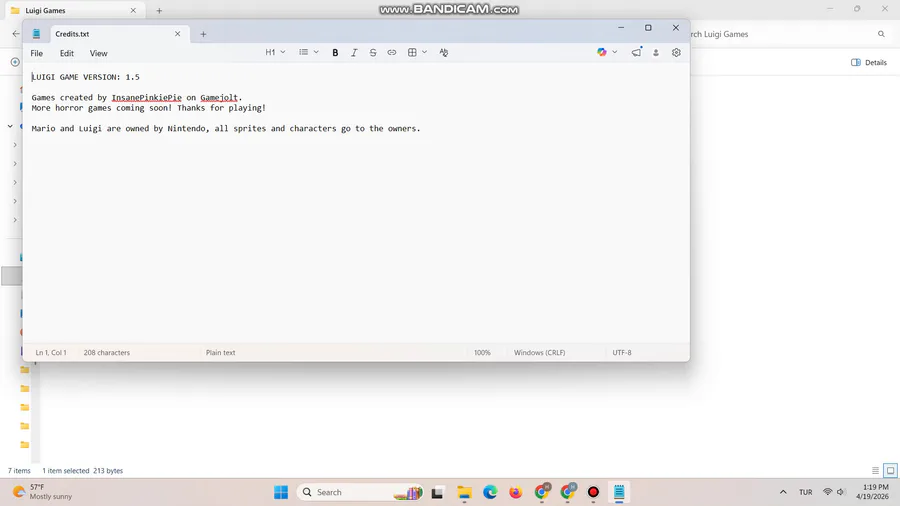Image resolution: width=900 pixels, height=506 pixels.
Task: Click the 7 items status text
Action: click(x=19, y=470)
